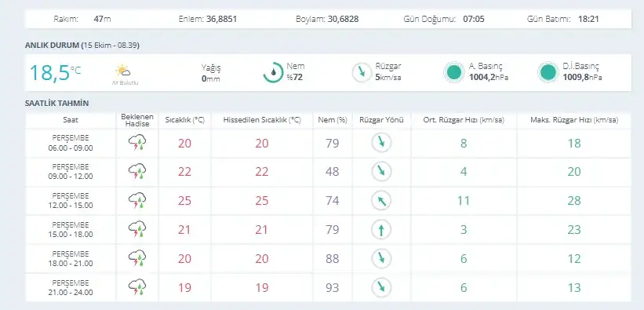Click wind direction arrow for 06.00 - 09.00

pyautogui.click(x=381, y=143)
